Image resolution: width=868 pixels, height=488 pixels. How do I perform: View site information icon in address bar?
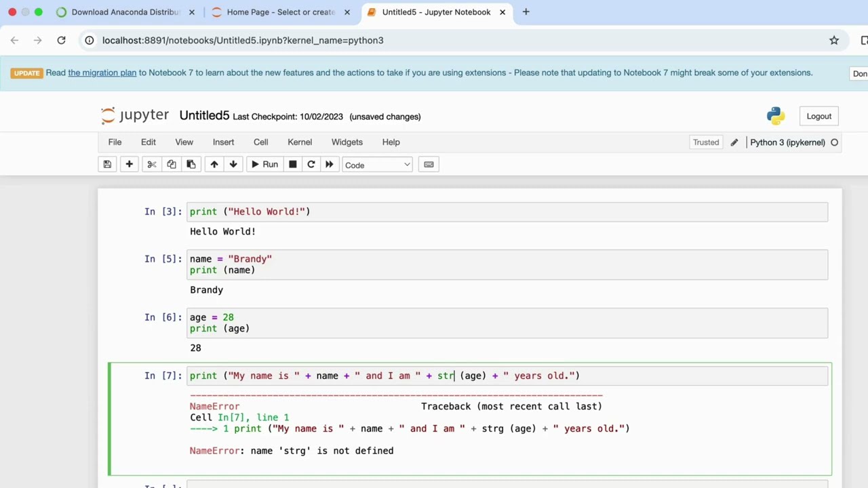(x=89, y=41)
